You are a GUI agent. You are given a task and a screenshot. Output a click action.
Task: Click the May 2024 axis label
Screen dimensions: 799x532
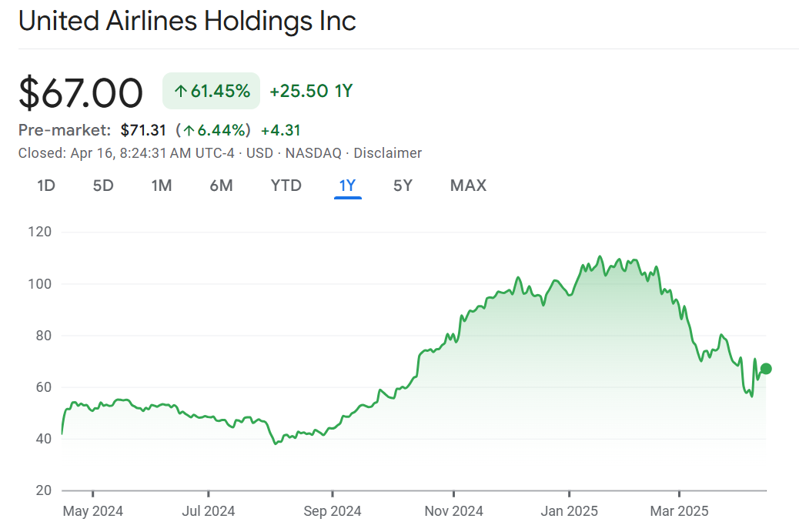pos(92,511)
